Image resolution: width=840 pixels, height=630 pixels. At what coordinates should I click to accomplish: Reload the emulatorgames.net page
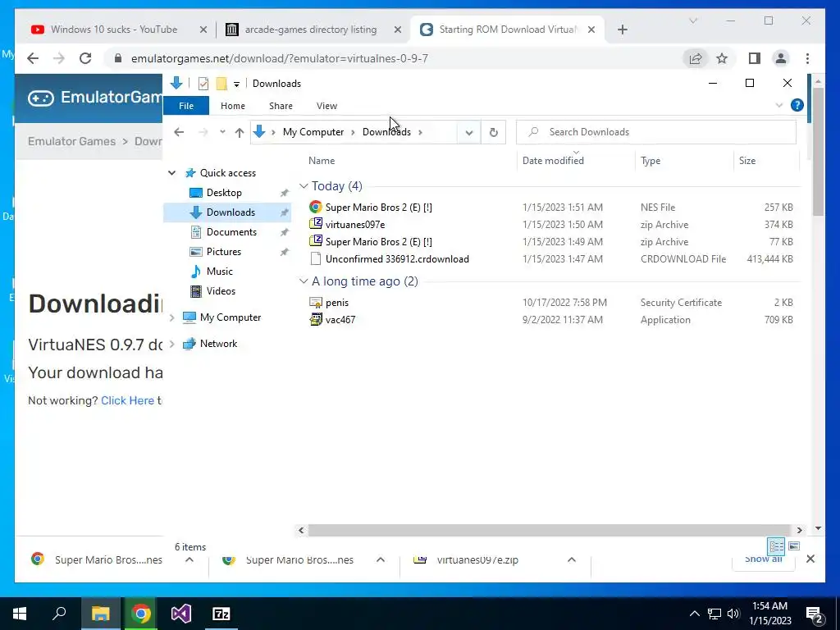pyautogui.click(x=85, y=58)
